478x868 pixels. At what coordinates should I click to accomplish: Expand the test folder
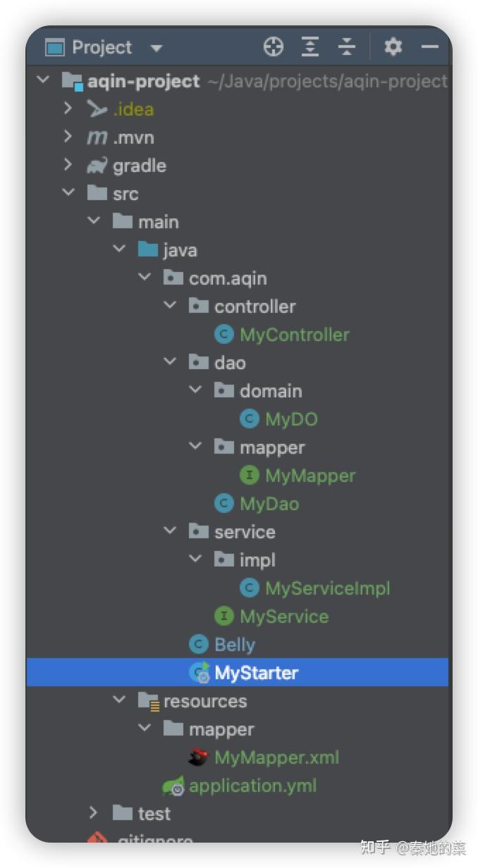(94, 813)
